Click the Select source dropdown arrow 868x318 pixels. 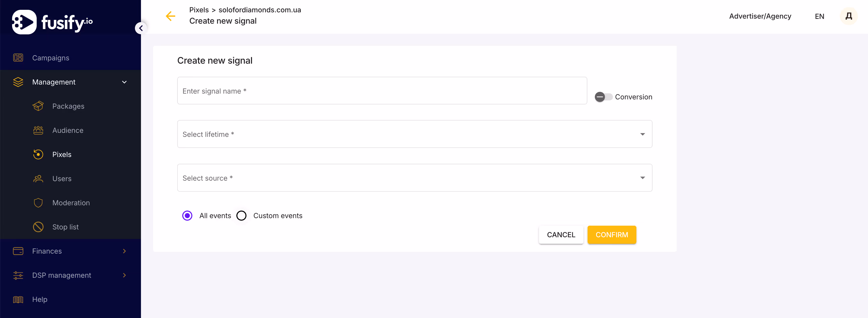[642, 178]
